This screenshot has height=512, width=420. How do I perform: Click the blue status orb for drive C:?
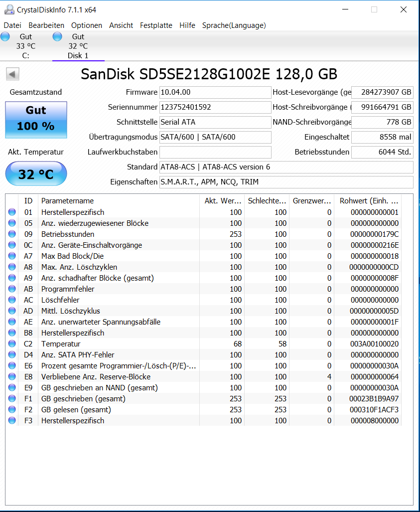(x=5, y=36)
